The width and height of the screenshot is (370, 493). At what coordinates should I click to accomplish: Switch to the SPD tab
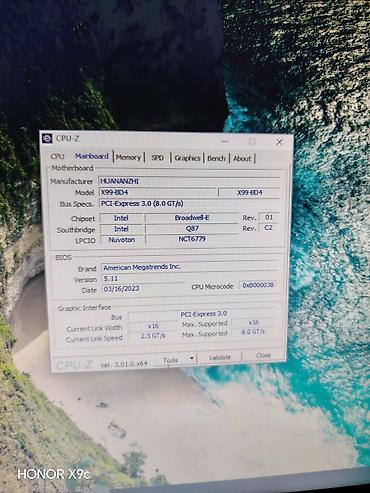click(x=157, y=158)
